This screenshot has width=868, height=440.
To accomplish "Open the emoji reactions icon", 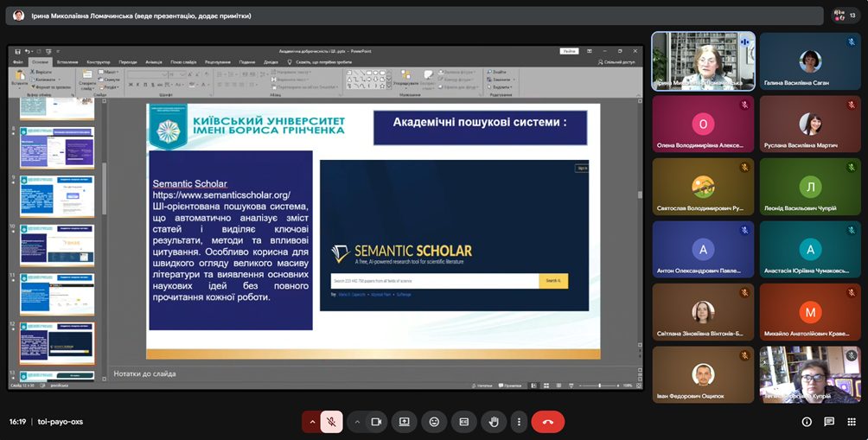I will 434,422.
